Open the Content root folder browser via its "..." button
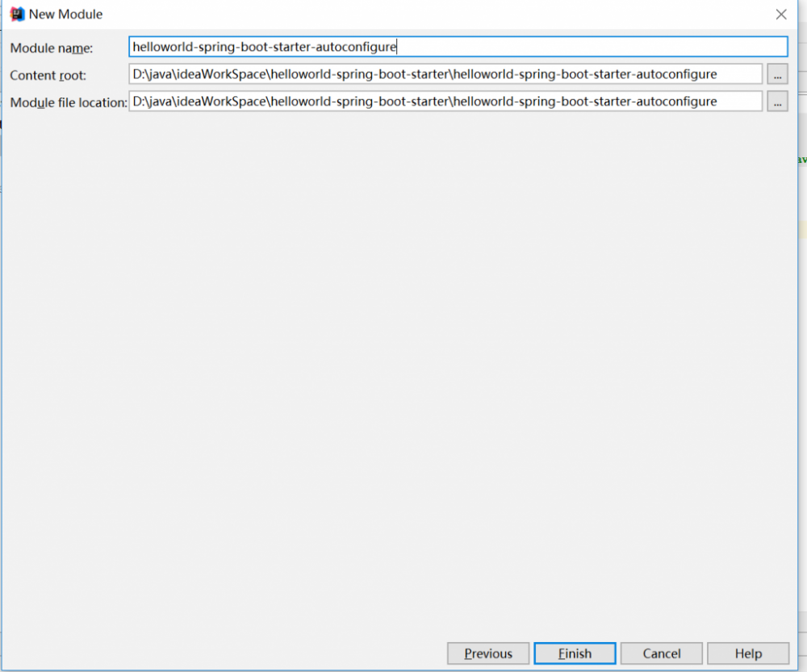This screenshot has width=807, height=672. [776, 74]
